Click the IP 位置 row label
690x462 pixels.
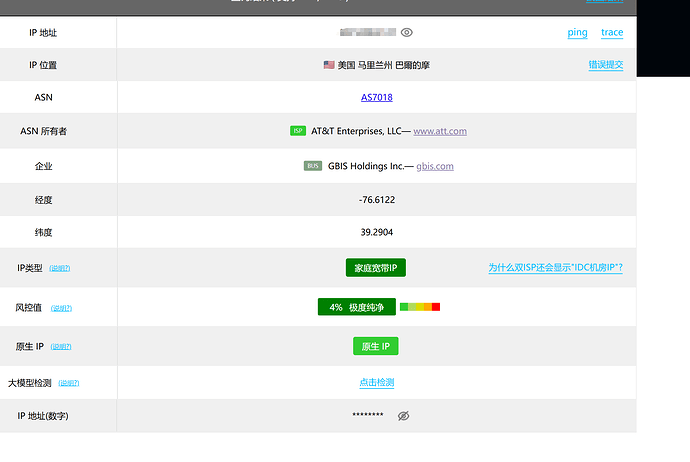coord(43,65)
